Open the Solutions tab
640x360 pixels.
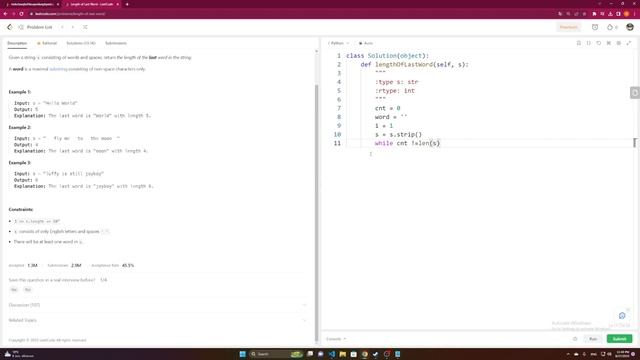coord(81,43)
